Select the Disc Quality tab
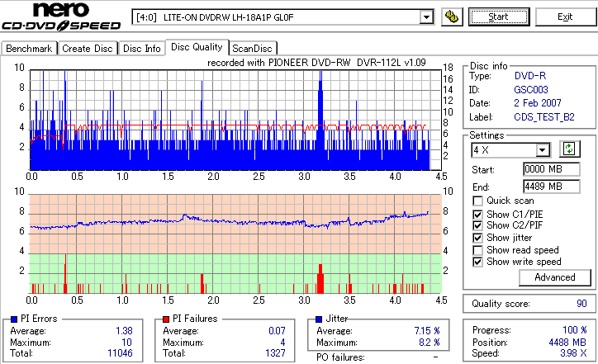The height and width of the screenshot is (364, 598). tap(197, 47)
